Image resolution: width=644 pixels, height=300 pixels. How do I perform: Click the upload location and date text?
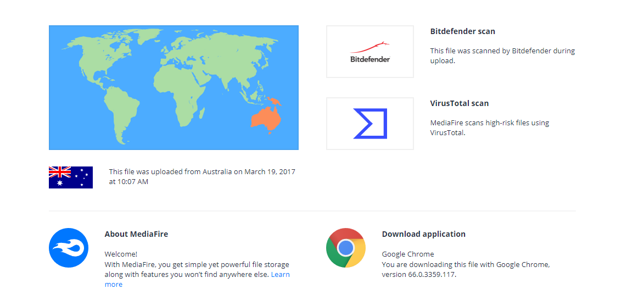[202, 176]
